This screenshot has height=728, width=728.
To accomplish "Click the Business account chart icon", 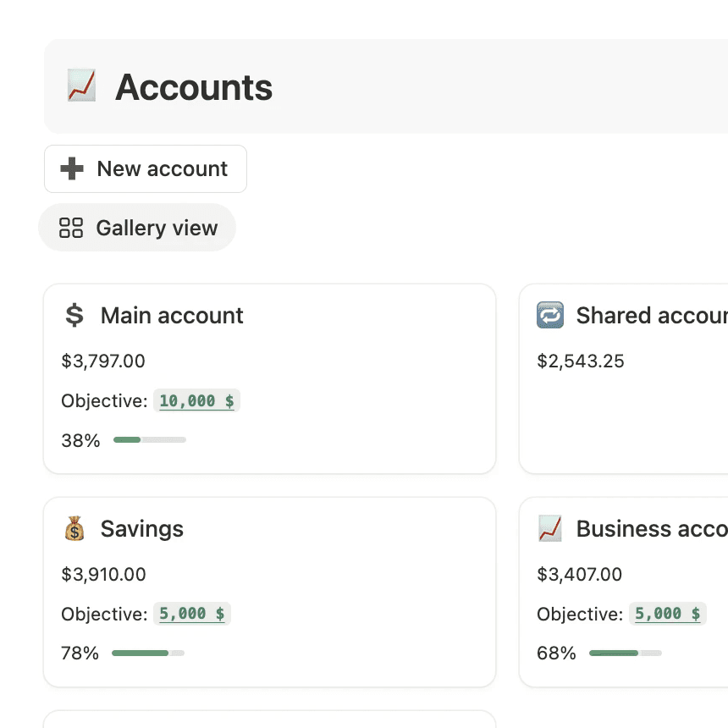I will [x=550, y=528].
